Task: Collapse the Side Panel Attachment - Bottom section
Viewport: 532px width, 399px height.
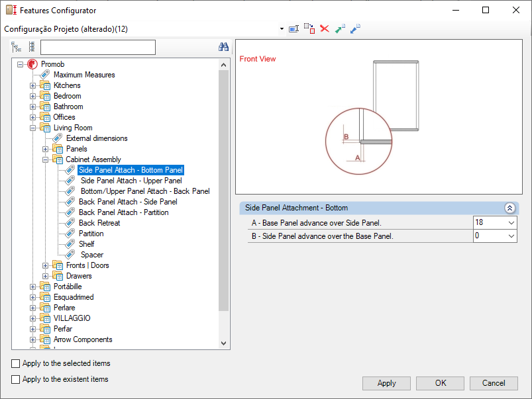Action: pyautogui.click(x=509, y=208)
